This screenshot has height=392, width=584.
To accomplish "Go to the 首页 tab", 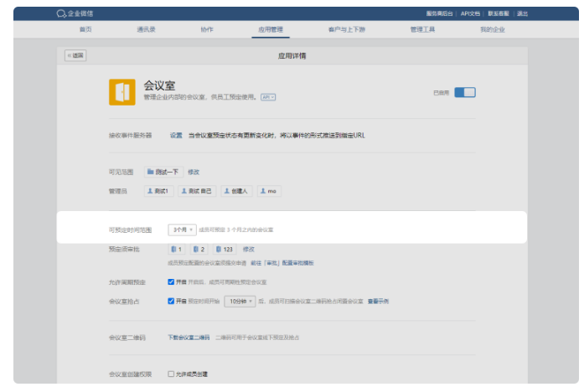I will pos(85,29).
